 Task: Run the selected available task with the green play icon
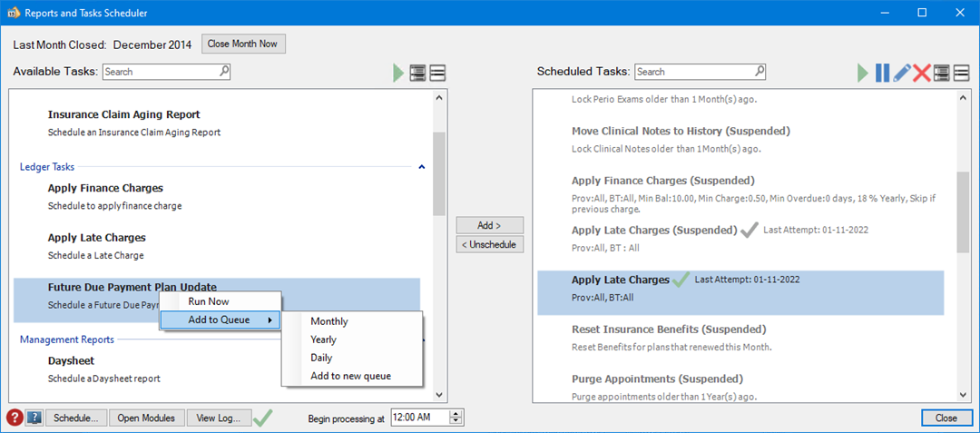click(398, 74)
